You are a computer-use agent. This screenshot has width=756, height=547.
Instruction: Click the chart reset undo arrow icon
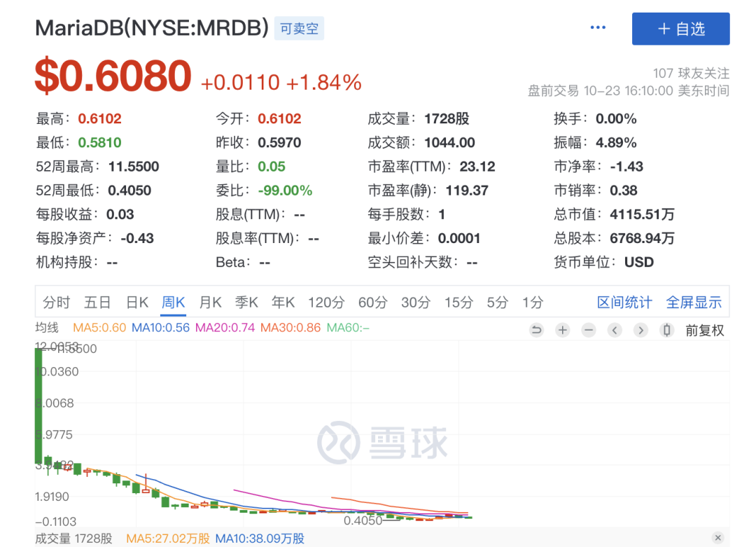click(x=536, y=330)
